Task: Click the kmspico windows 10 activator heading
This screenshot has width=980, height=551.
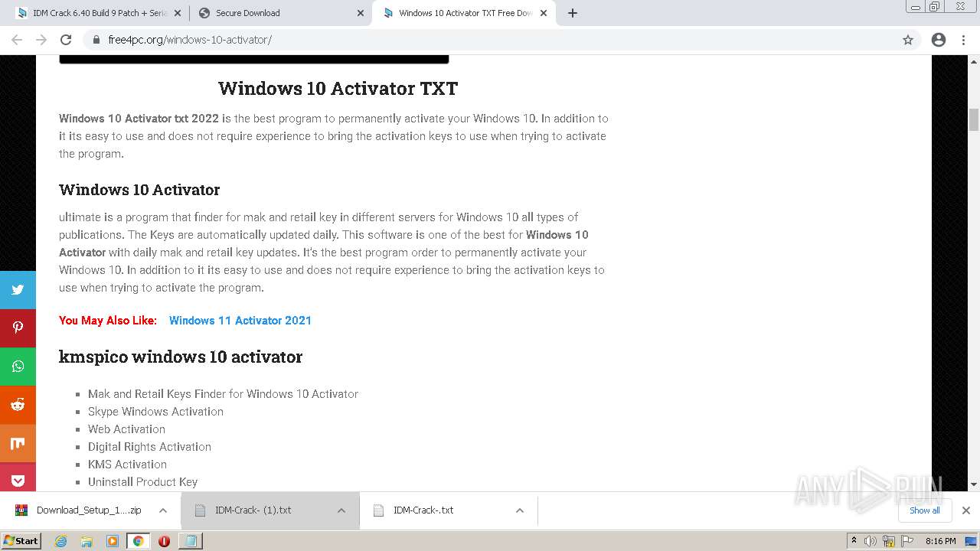Action: (181, 357)
